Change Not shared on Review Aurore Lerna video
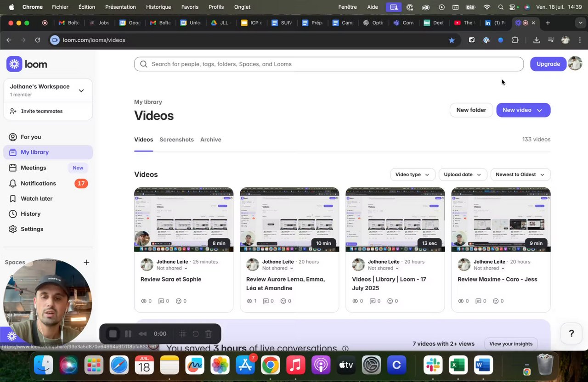This screenshot has width=588, height=382. [277, 268]
